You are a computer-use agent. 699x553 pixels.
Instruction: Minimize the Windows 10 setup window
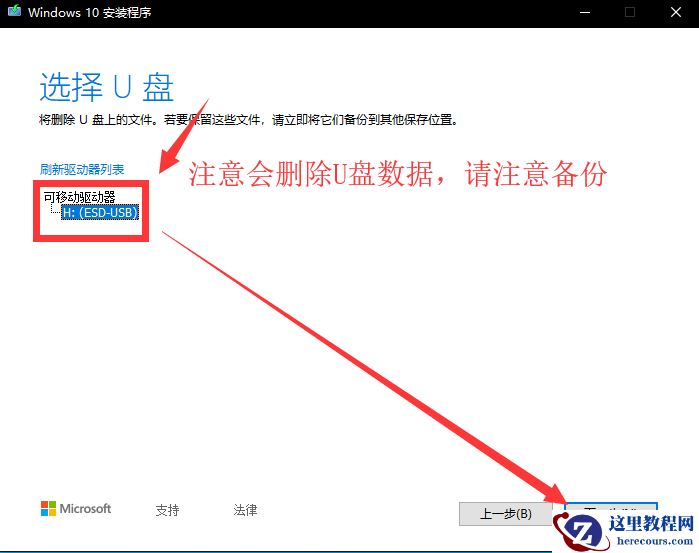[585, 12]
